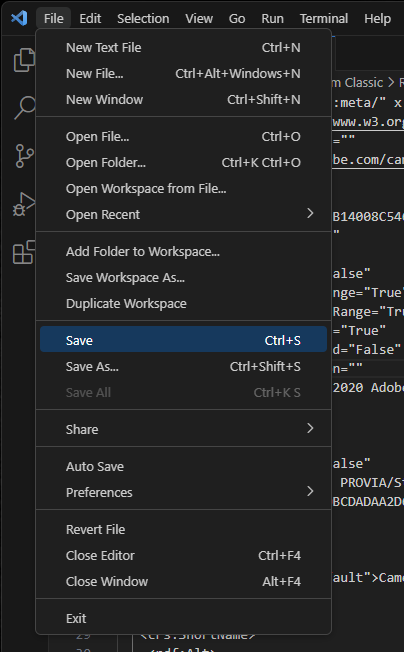Viewport: 404px width, 652px height.
Task: Click the VS Code logo icon
Action: (x=19, y=18)
